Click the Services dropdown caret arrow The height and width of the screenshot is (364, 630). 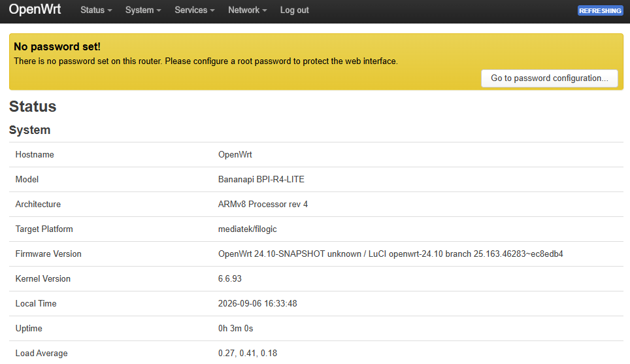tap(212, 11)
